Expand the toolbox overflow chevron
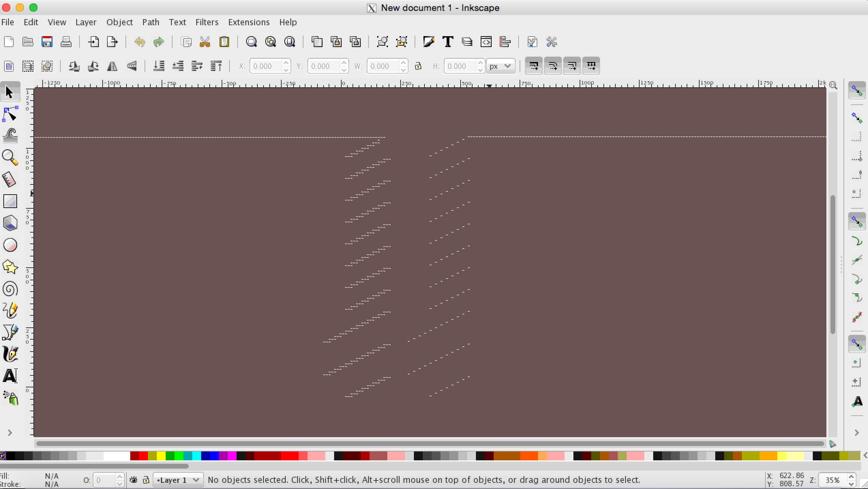Image resolution: width=868 pixels, height=489 pixels. click(10, 433)
